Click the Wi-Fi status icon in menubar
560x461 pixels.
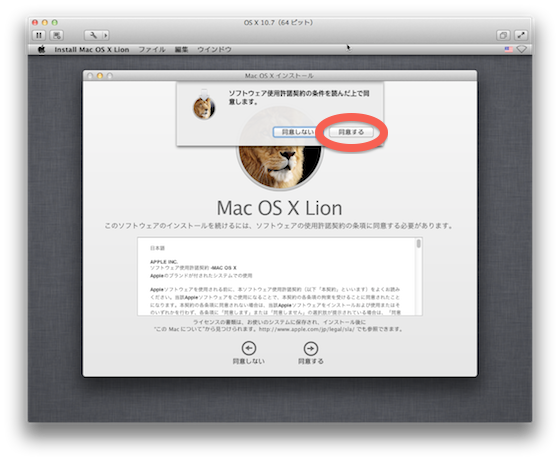coord(521,49)
